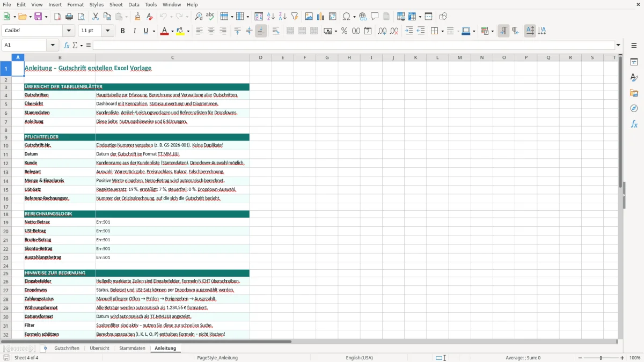Click the Font Color red A swatch
The image size is (644, 362).
coord(164,31)
